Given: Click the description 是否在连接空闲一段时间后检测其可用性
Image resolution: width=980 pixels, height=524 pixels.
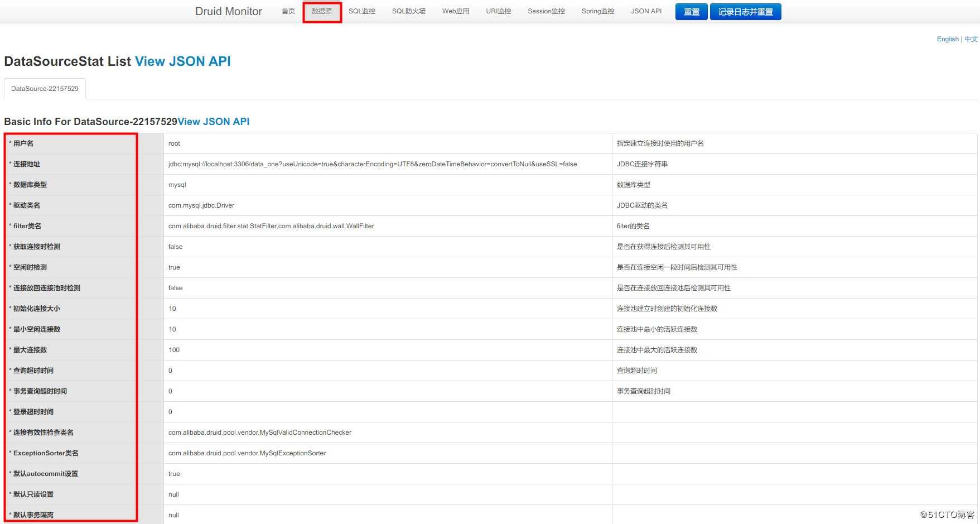Looking at the screenshot, I should 677,267.
